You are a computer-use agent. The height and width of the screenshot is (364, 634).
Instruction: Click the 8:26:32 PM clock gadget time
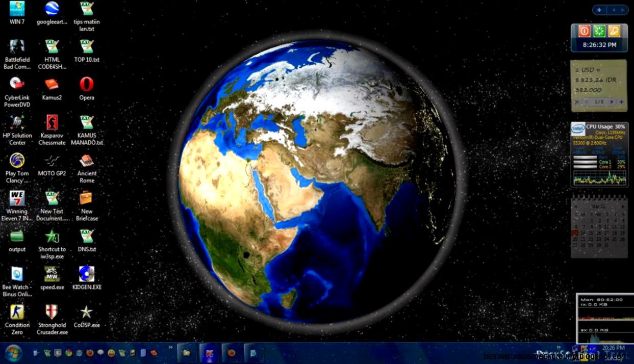click(x=599, y=45)
